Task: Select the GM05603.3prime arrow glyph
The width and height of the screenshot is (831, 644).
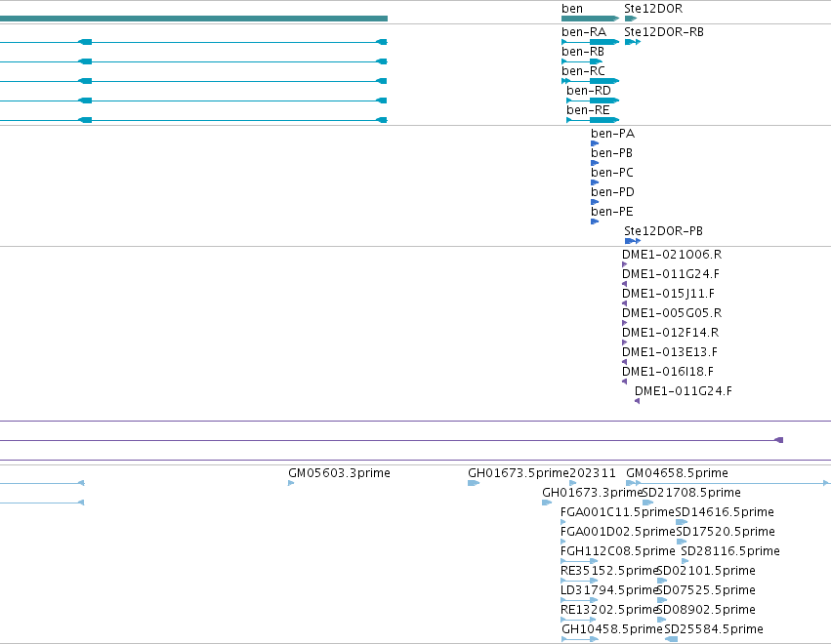Action: tap(291, 483)
